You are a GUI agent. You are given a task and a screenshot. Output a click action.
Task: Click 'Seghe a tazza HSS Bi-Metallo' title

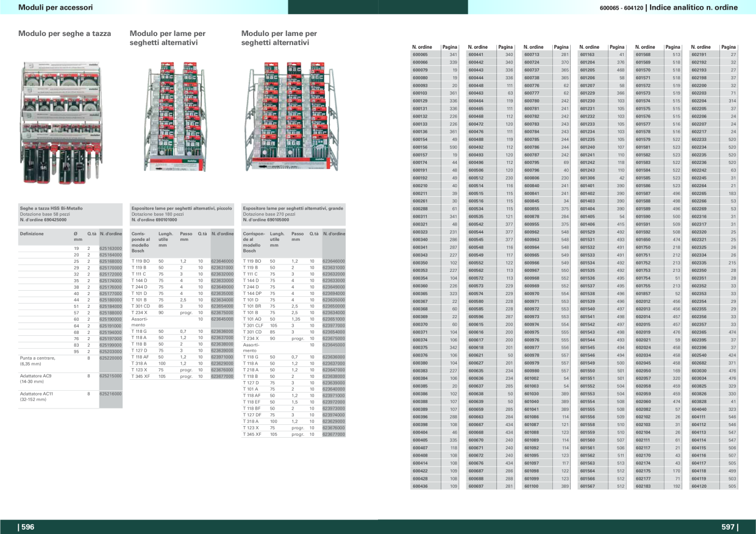click(x=51, y=208)
